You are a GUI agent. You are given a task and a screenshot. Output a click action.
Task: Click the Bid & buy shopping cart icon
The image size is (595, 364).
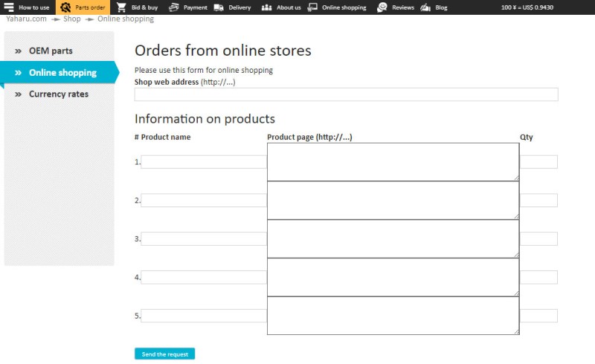pyautogui.click(x=121, y=7)
